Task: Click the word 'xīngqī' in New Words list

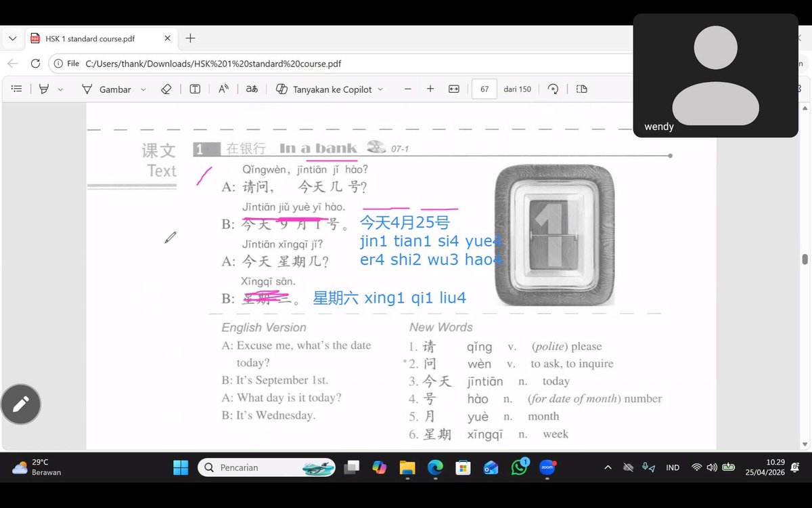Action: coord(485,434)
